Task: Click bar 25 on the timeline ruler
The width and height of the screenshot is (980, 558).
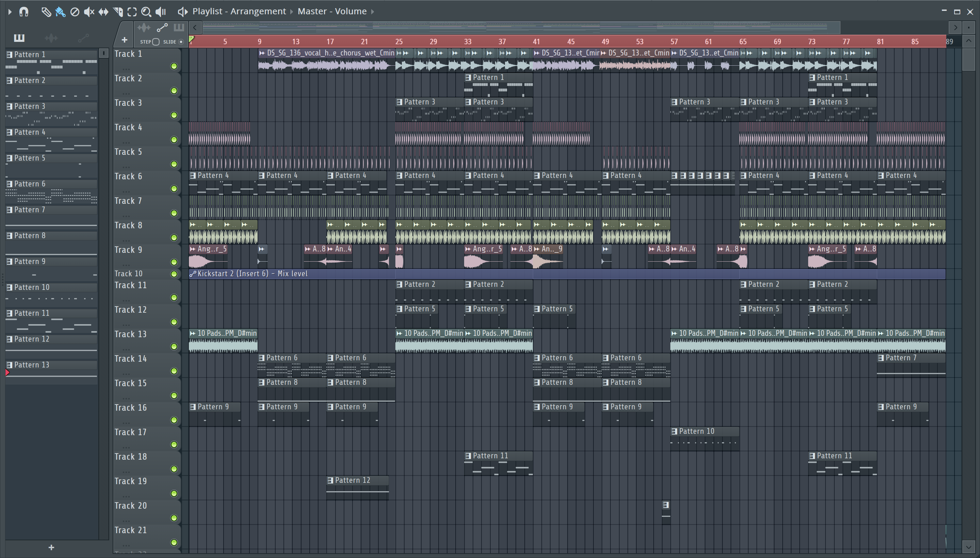Action: click(399, 42)
